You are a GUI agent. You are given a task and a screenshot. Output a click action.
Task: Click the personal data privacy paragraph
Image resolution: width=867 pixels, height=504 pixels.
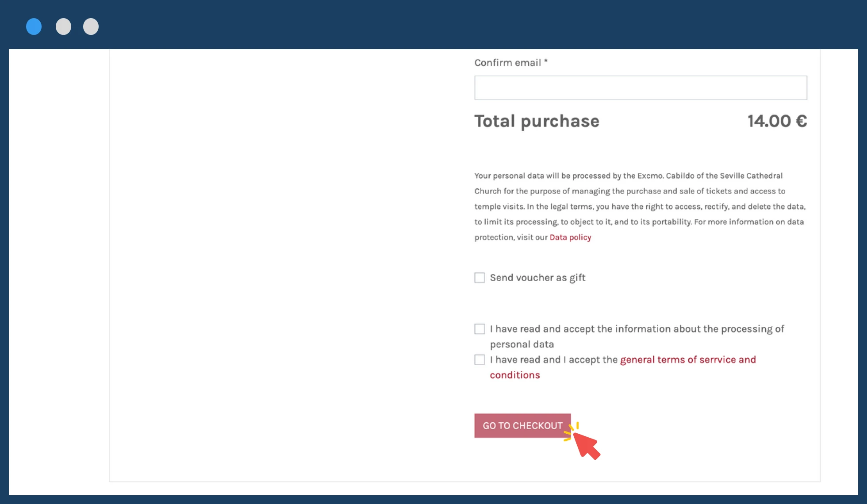coord(639,206)
